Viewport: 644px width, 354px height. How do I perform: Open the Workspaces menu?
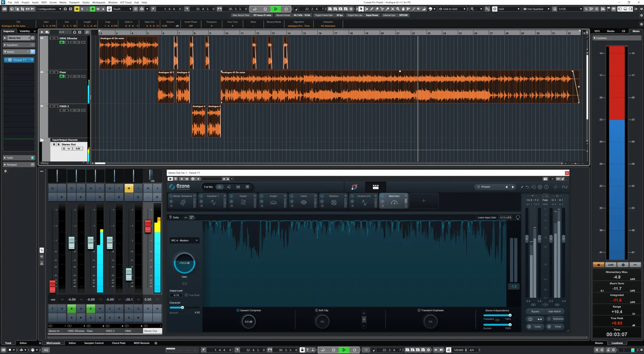coord(99,2)
